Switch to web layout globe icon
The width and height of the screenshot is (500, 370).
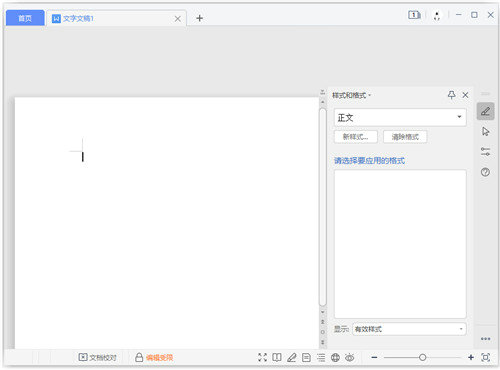[335, 357]
